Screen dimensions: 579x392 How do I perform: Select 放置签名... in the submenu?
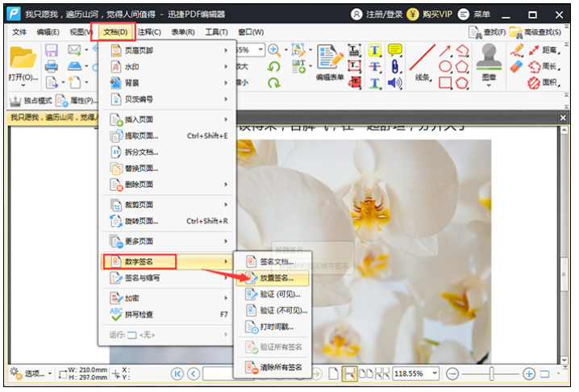272,278
